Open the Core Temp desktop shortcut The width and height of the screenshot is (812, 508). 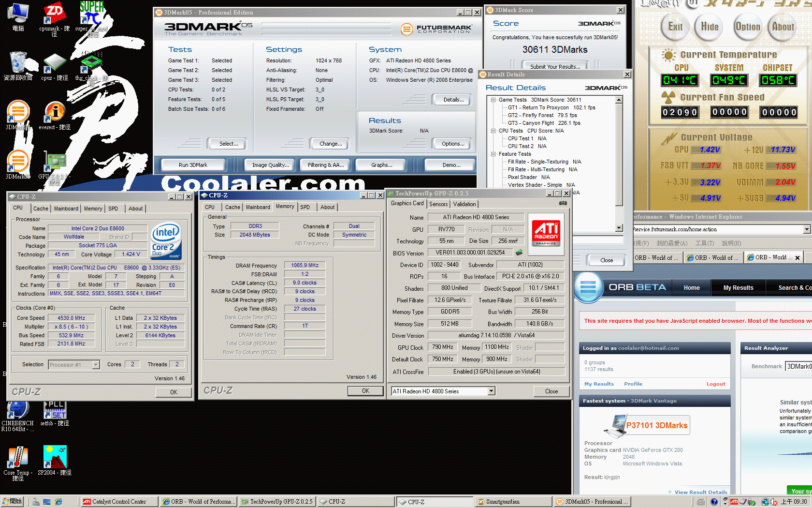18,463
